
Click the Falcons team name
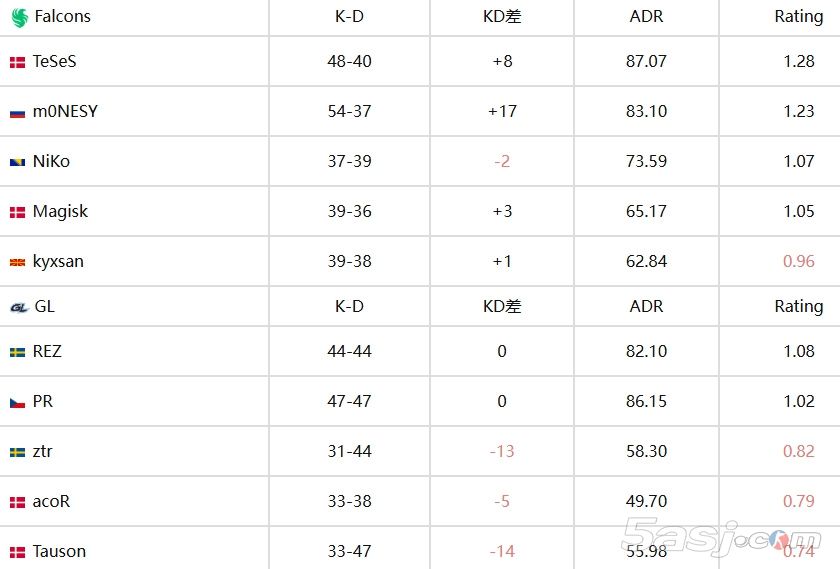tap(62, 16)
